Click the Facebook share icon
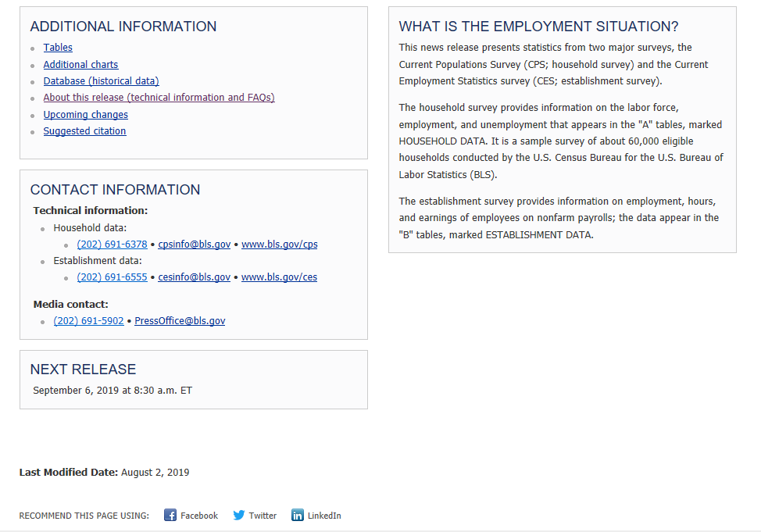Screen dimensions: 761x532 pos(170,515)
